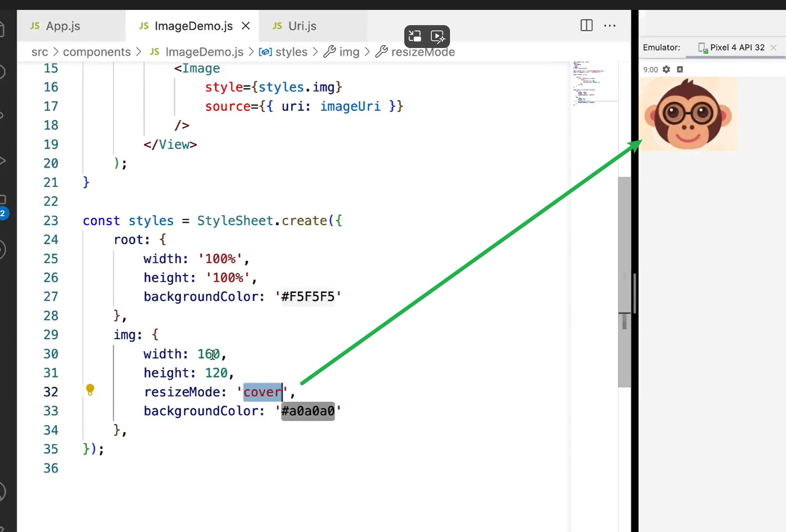Select the 'img' breadcrumb property
This screenshot has height=532, width=786.
(342, 52)
